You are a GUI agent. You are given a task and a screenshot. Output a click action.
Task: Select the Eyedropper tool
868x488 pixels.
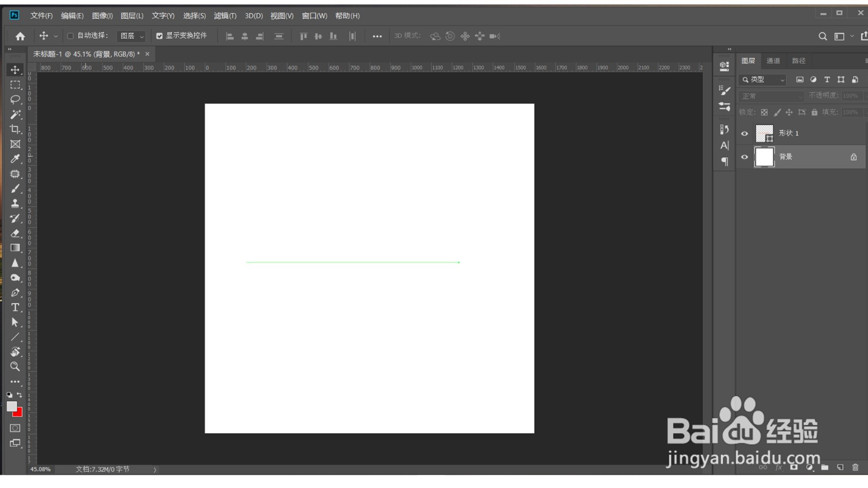coord(15,159)
